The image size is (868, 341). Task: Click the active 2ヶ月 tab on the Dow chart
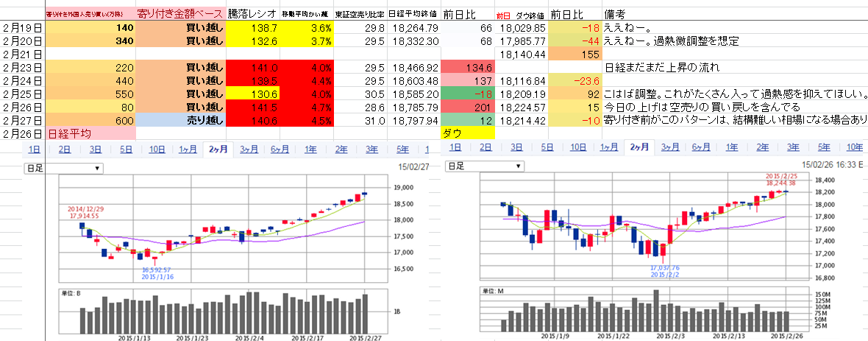tap(639, 147)
